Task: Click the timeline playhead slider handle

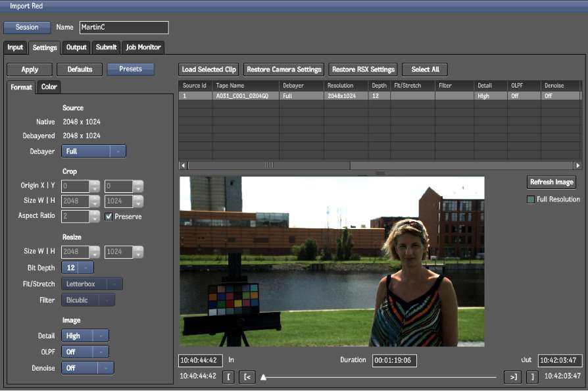Action: tap(264, 377)
